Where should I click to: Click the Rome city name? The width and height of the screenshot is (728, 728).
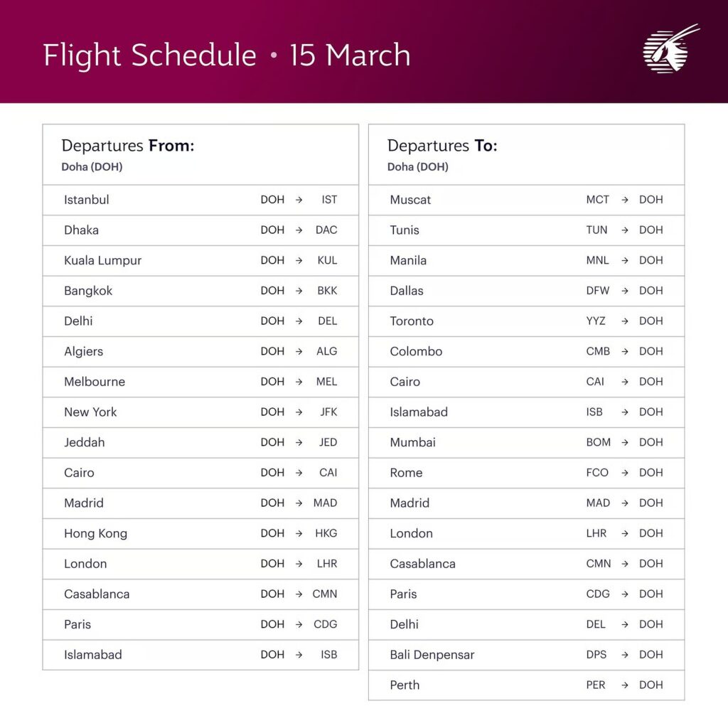point(406,473)
